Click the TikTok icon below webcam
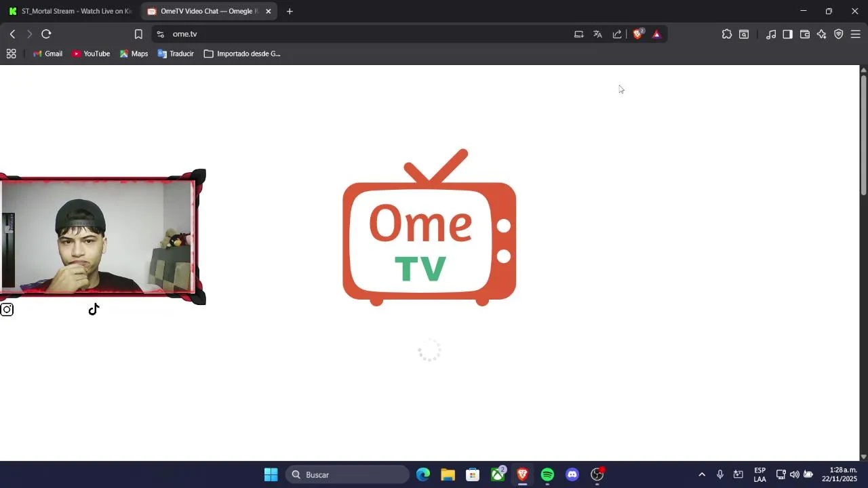The image size is (868, 488). pos(94,310)
